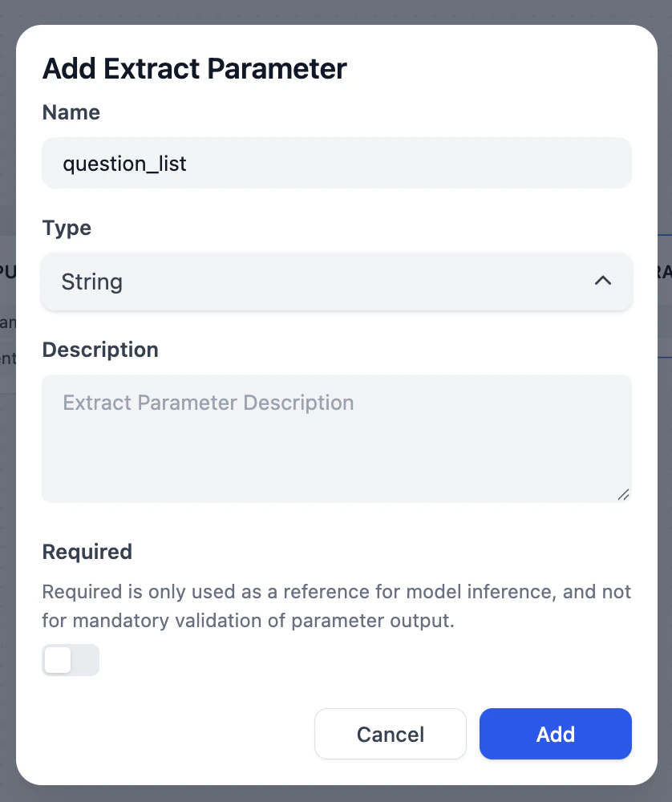
Task: Enable the Required toggle switch
Action: pyautogui.click(x=71, y=660)
